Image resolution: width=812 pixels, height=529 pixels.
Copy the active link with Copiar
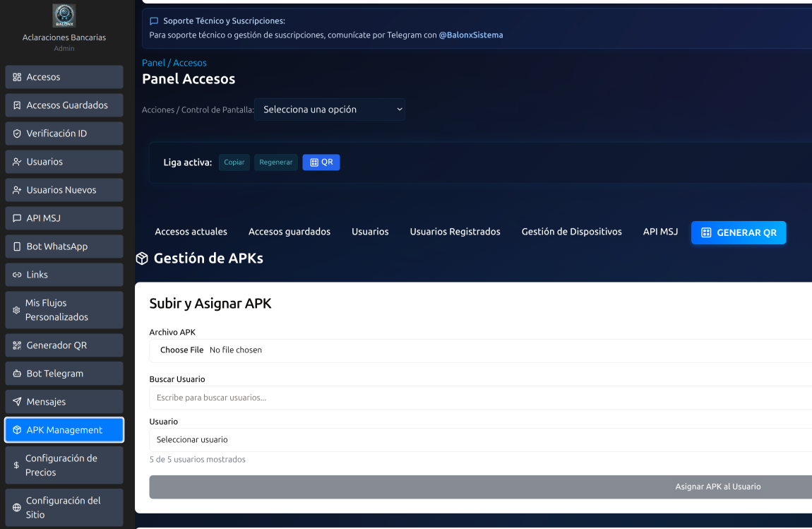click(234, 162)
